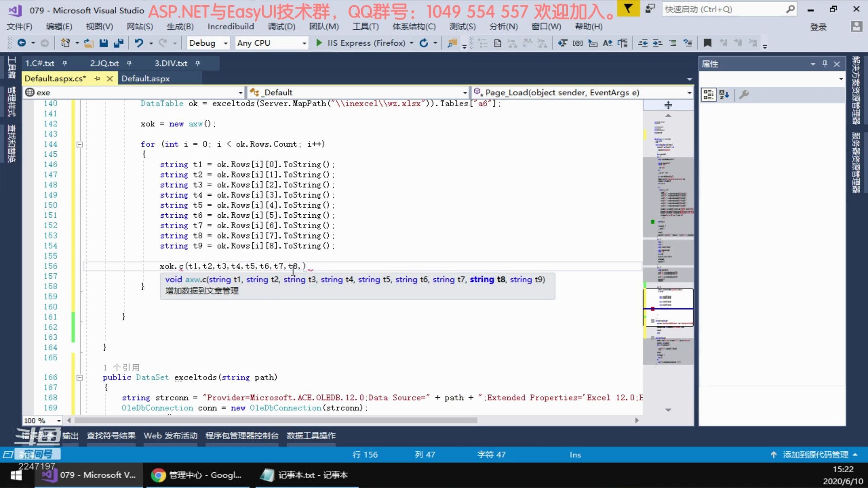Click the Refresh browser icon

pyautogui.click(x=424, y=43)
